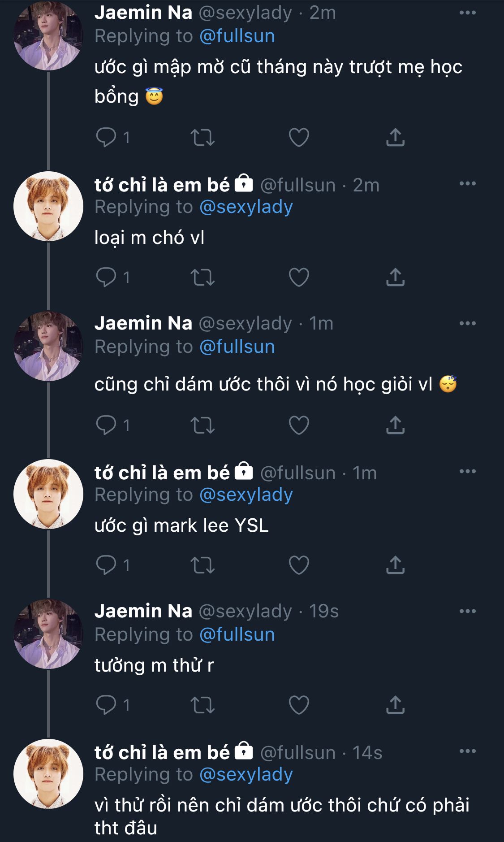504x842 pixels.
Task: Open more options on the first Jaemin Na tweet
Action: coord(467,13)
